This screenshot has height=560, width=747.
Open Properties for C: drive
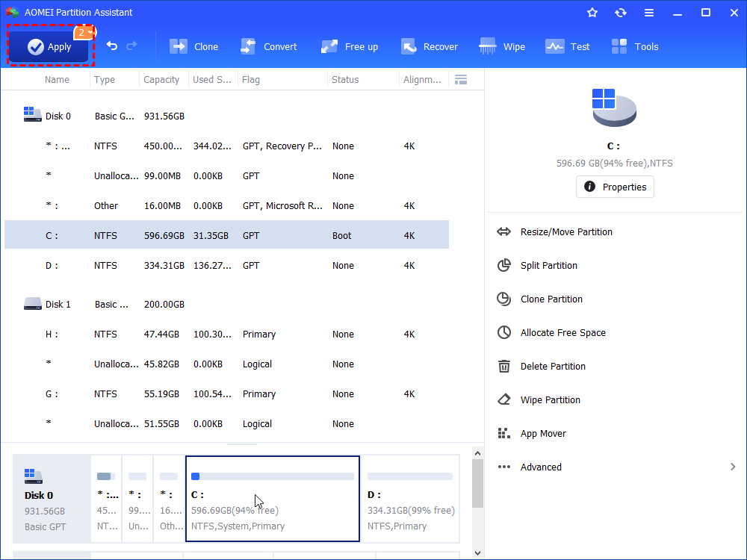tap(615, 187)
